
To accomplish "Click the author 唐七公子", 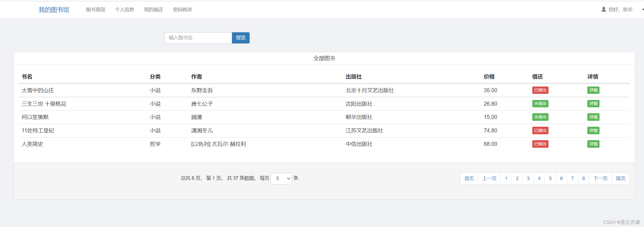I will (x=202, y=104).
